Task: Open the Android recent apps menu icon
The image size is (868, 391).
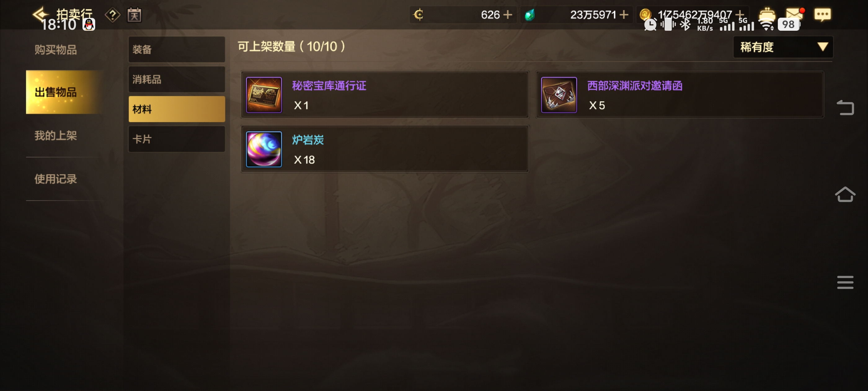Action: click(845, 282)
